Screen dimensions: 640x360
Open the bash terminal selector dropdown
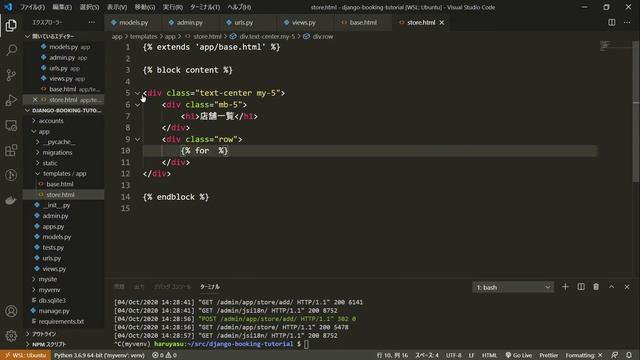(x=513, y=287)
